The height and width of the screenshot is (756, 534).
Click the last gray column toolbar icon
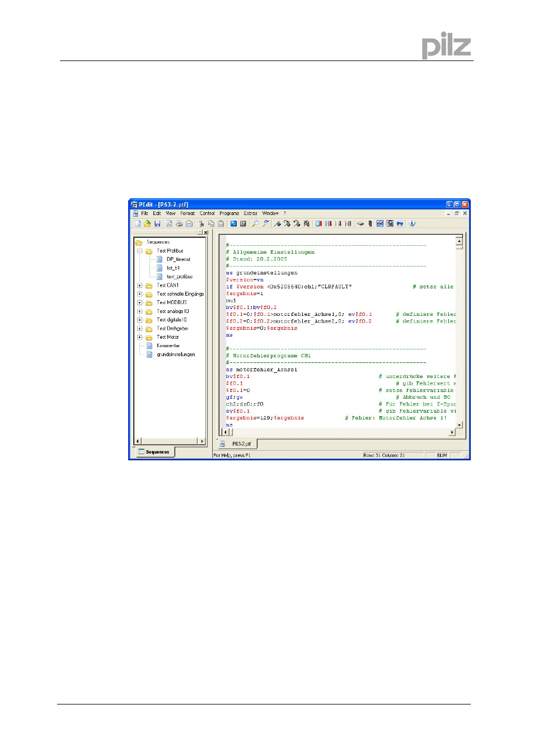tap(348, 223)
